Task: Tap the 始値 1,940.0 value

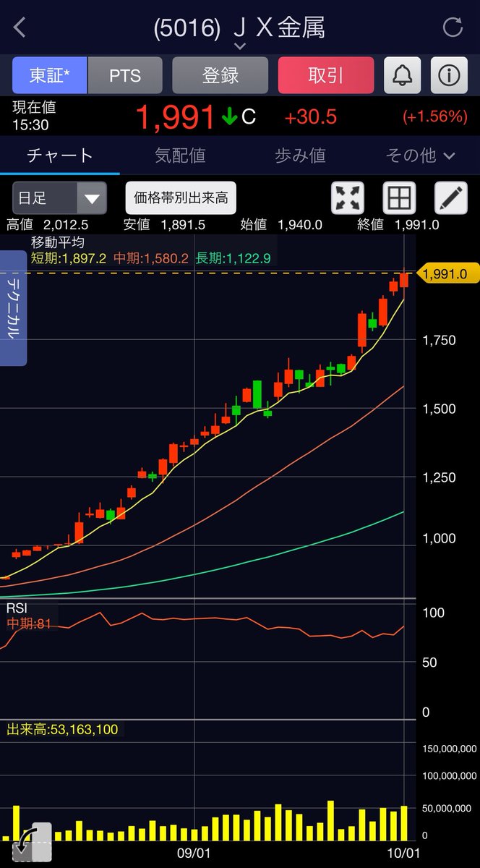Action: (x=281, y=225)
